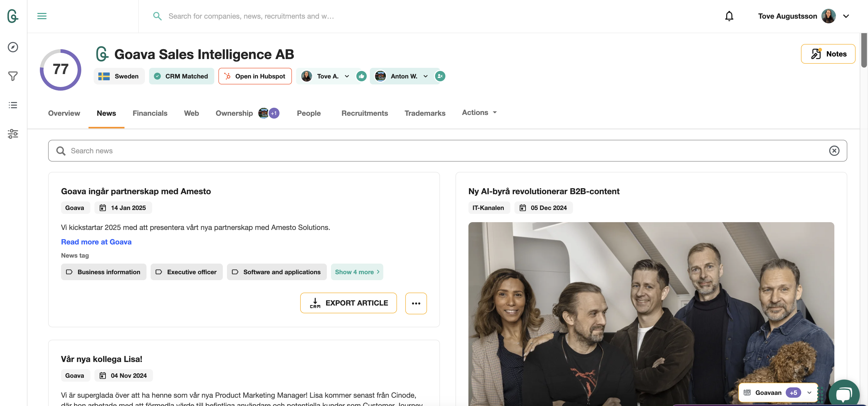Click the notification bell icon
This screenshot has width=868, height=406.
pyautogui.click(x=729, y=16)
